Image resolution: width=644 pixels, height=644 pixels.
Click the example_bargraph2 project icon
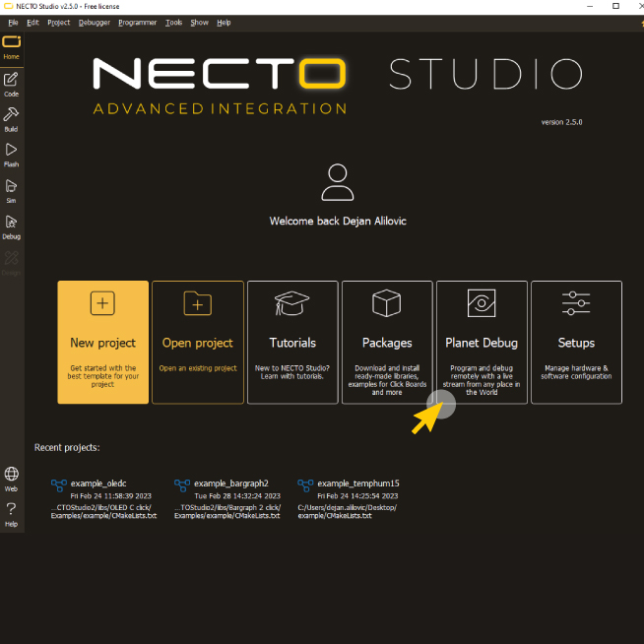click(182, 485)
